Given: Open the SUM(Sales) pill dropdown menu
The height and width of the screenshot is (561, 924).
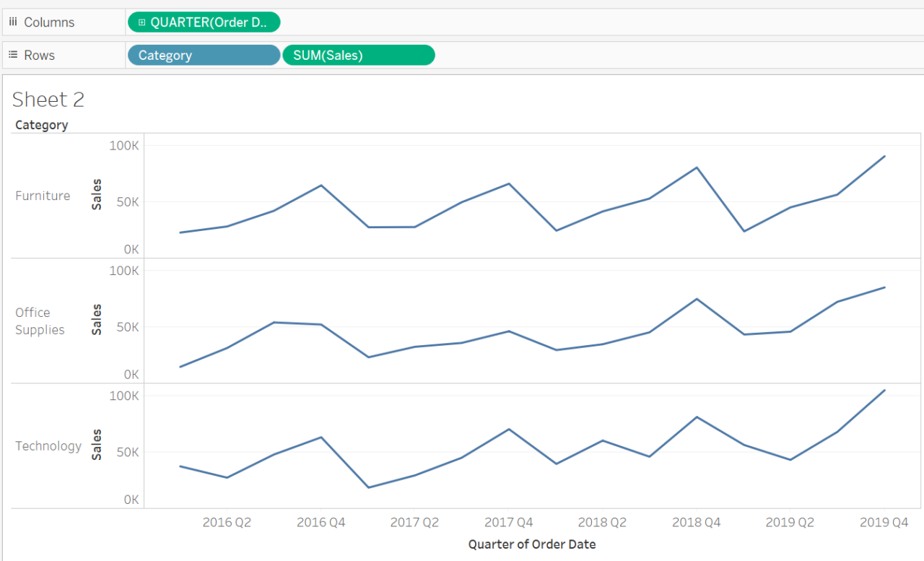Looking at the screenshot, I should click(x=427, y=55).
